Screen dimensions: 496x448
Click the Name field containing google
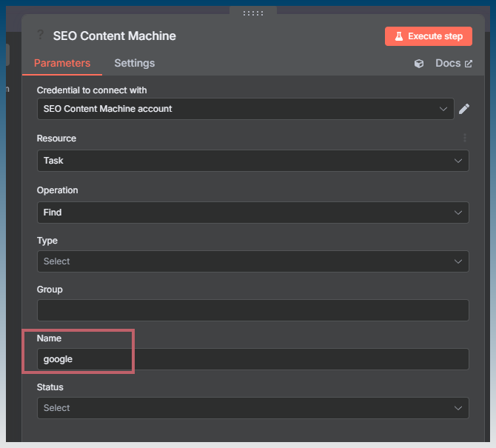point(253,359)
